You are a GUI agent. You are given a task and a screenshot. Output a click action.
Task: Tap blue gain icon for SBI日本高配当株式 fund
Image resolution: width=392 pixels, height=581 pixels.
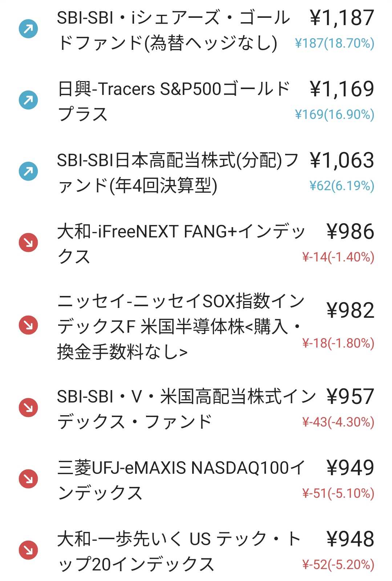tap(28, 171)
